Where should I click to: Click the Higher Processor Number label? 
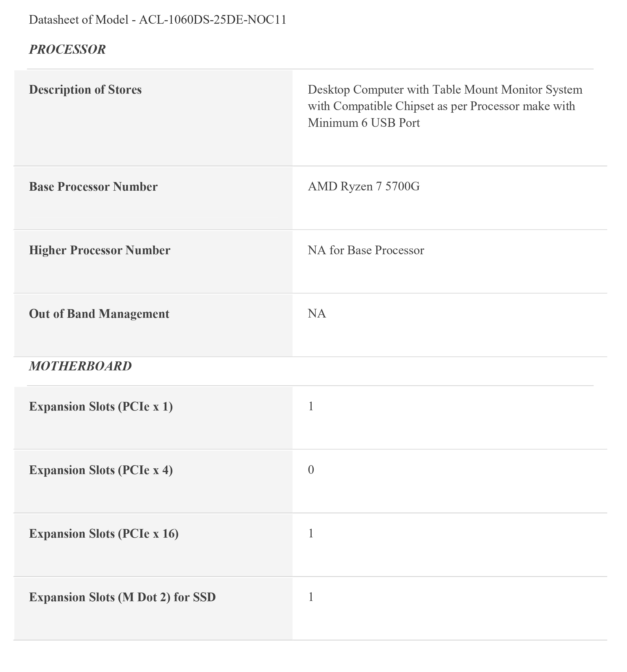pyautogui.click(x=100, y=250)
